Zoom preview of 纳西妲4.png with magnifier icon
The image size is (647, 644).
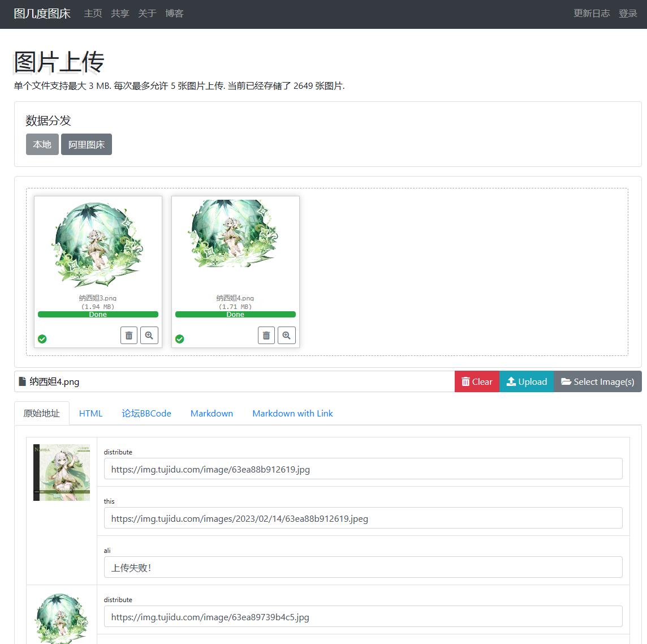[286, 335]
